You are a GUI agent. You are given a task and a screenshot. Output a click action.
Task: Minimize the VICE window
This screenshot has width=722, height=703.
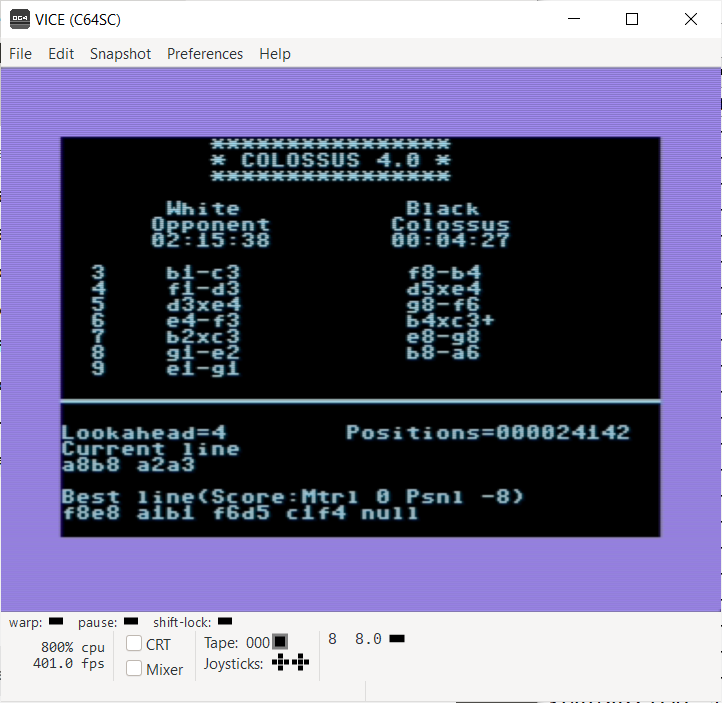point(574,19)
